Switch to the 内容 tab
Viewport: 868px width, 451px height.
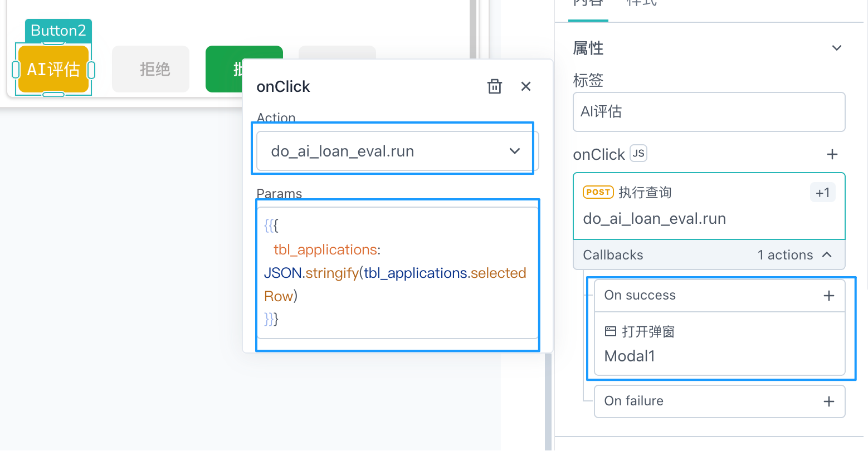point(588,3)
